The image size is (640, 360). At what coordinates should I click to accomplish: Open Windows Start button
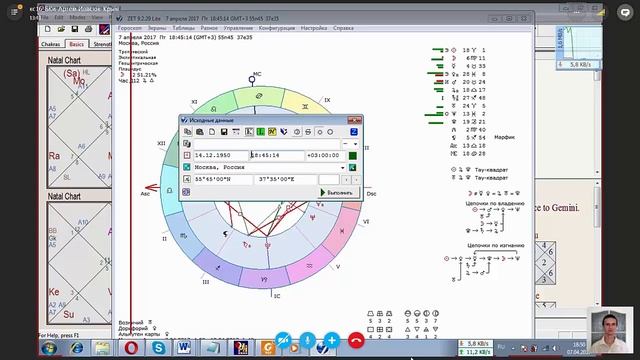[49, 348]
